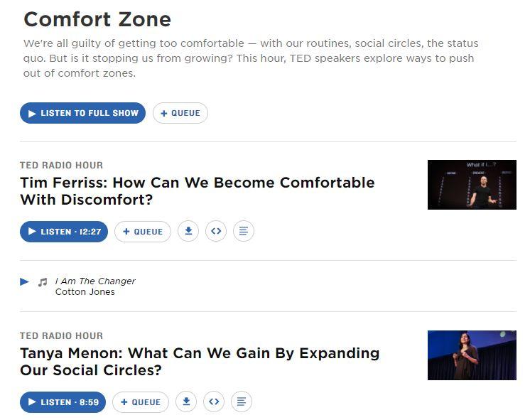
Task: Add the full show to queue
Action: [180, 113]
